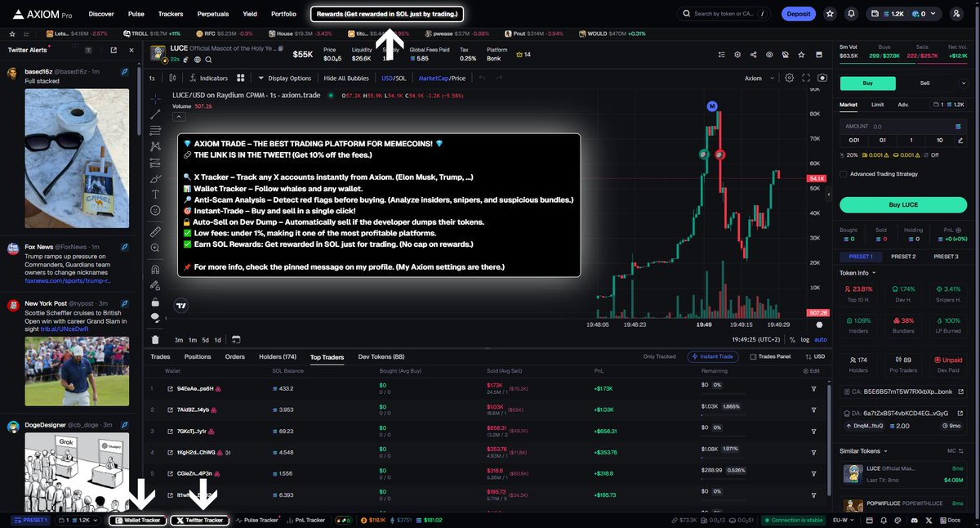Click the trash icon to remove drawings
Viewport: 980px width, 528px height.
click(x=155, y=339)
